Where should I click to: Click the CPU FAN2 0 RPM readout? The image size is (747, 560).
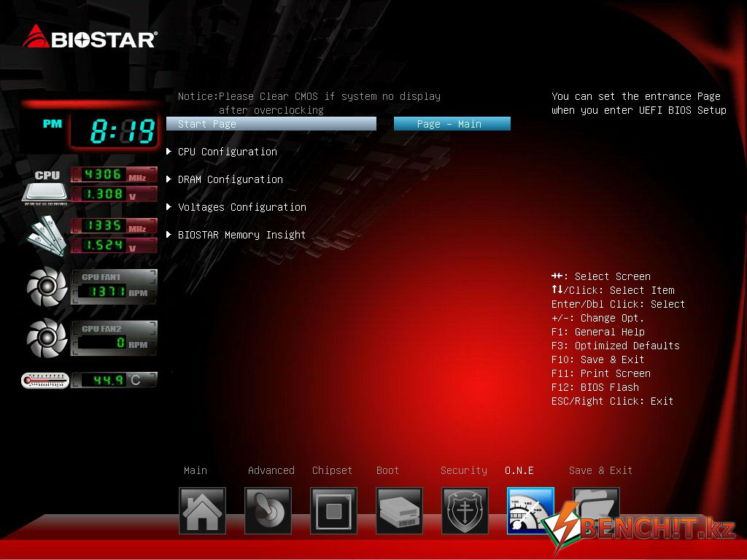pyautogui.click(x=114, y=338)
